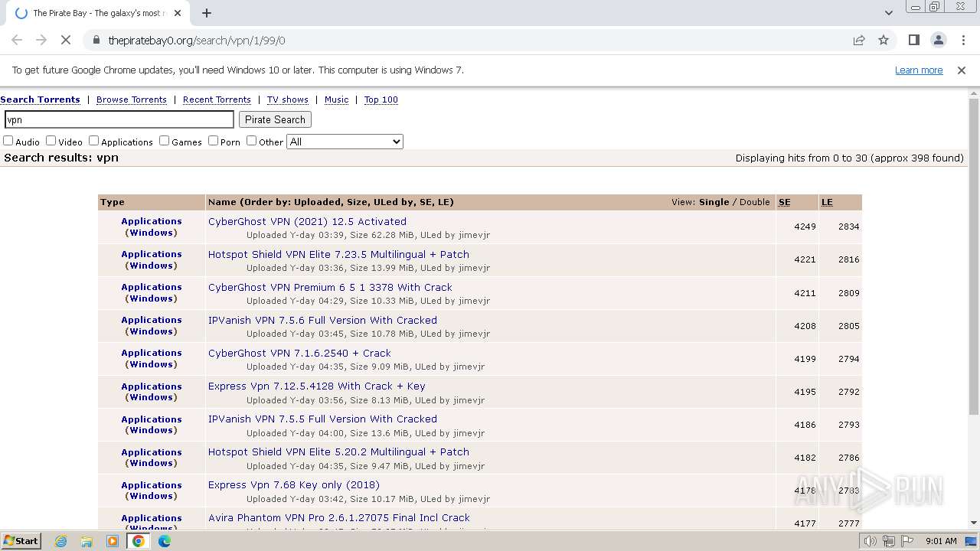The width and height of the screenshot is (980, 551).
Task: Open the media player taskbar icon
Action: 113,541
